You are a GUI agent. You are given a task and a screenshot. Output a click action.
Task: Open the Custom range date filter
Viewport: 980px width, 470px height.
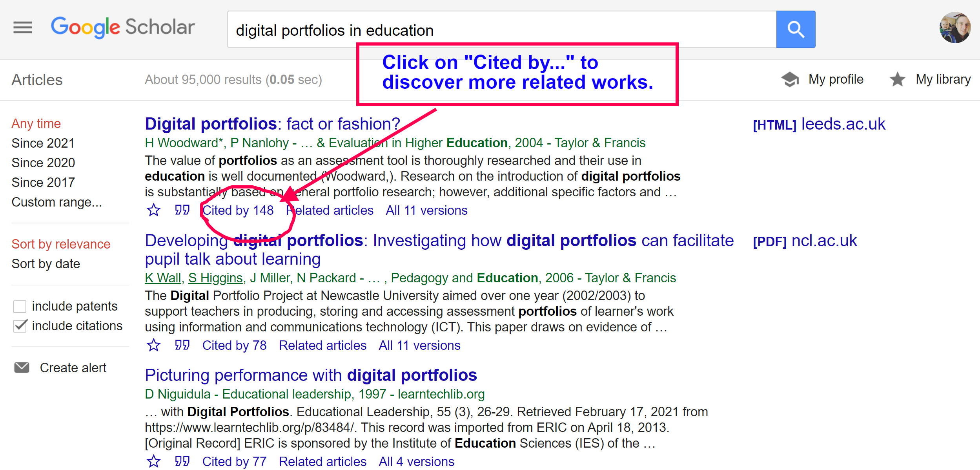tap(56, 202)
